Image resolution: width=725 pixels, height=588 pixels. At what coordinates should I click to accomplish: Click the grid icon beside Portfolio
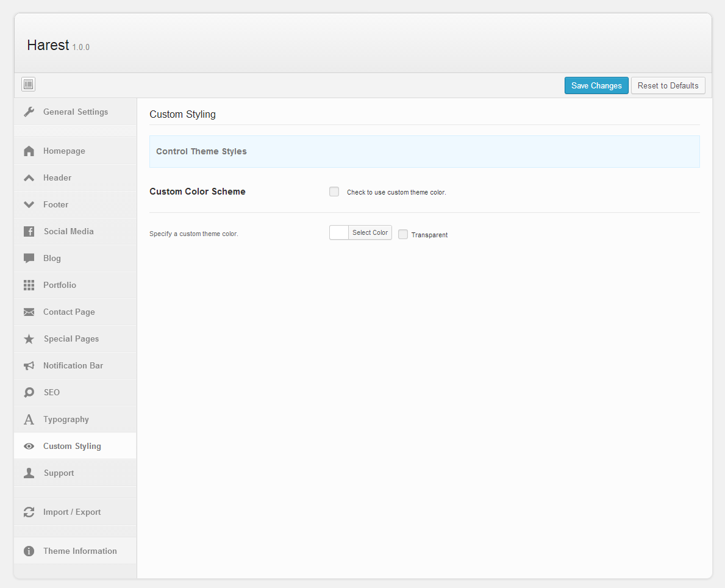(29, 285)
